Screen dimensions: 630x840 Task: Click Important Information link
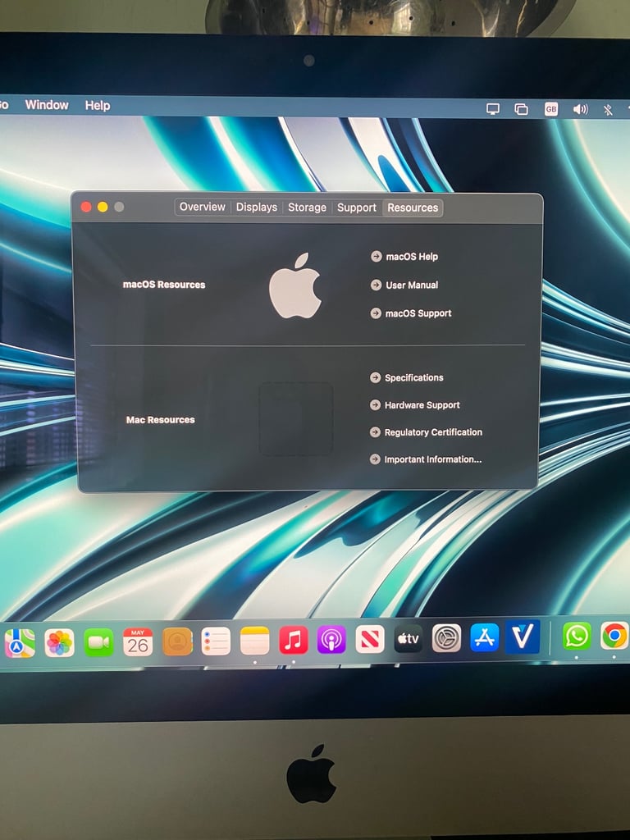433,459
